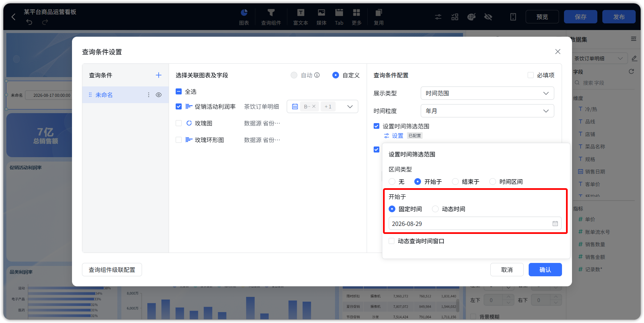Open the calendar picker icon in the date field
Screen dimensions: 644x323
click(555, 224)
